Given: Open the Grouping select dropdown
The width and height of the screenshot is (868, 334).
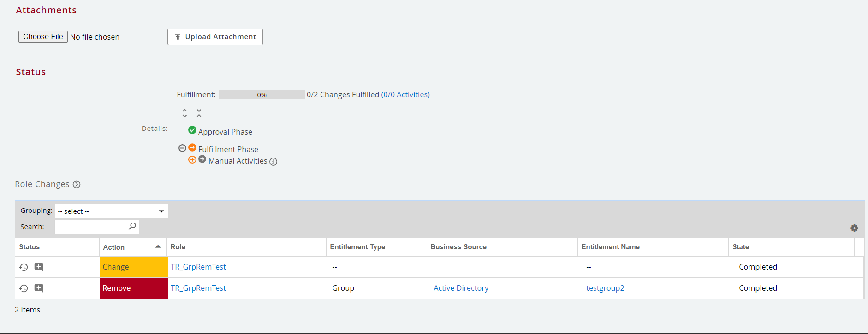Looking at the screenshot, I should tap(111, 211).
